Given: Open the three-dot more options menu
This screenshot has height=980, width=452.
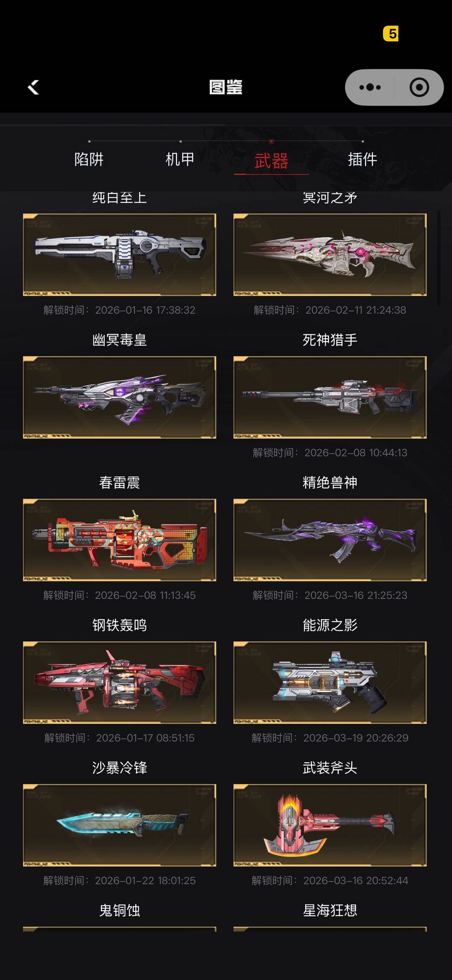Looking at the screenshot, I should [x=370, y=87].
